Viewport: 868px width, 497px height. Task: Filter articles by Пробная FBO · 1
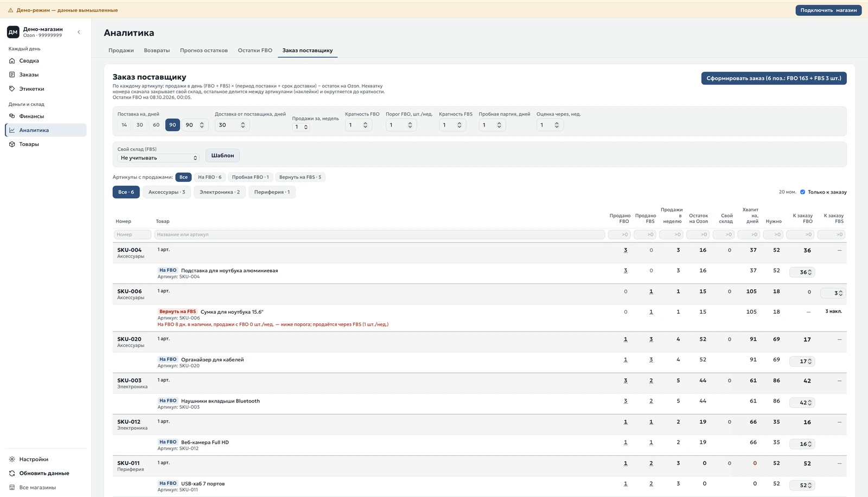(250, 177)
